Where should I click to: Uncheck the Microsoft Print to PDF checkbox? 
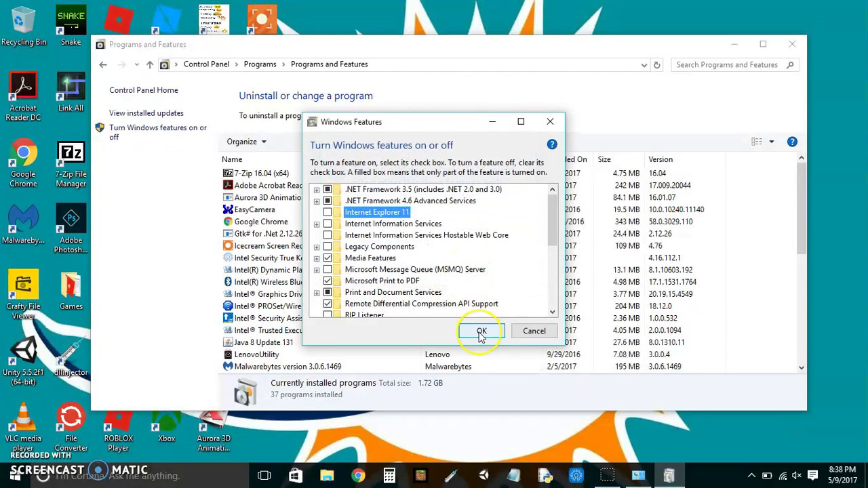point(328,281)
